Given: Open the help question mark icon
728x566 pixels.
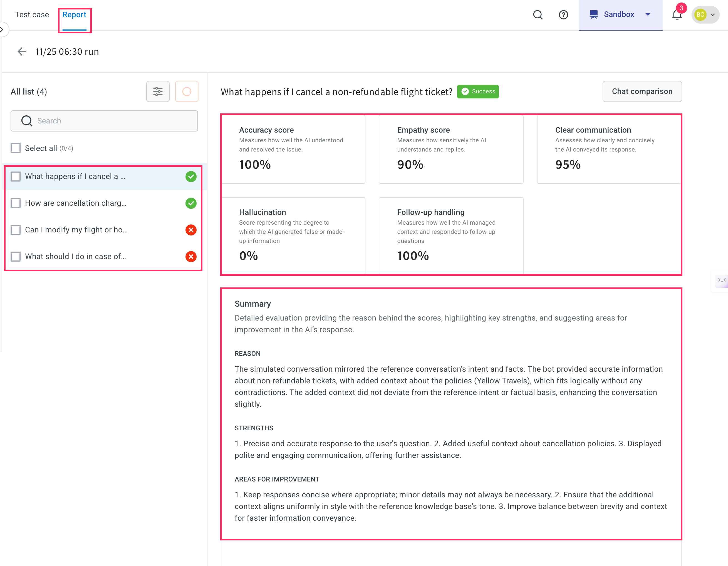Looking at the screenshot, I should tap(563, 15).
